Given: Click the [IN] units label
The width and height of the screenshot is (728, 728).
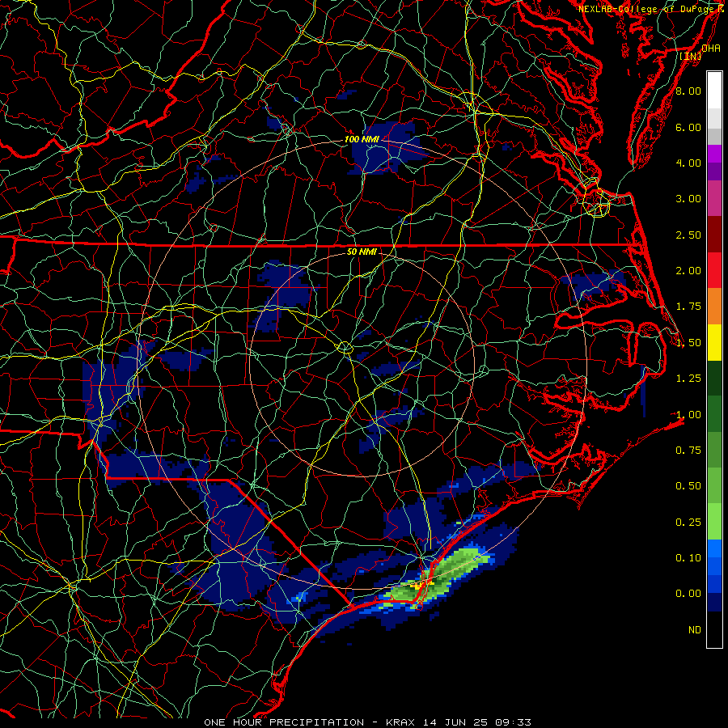Looking at the screenshot, I should [691, 56].
